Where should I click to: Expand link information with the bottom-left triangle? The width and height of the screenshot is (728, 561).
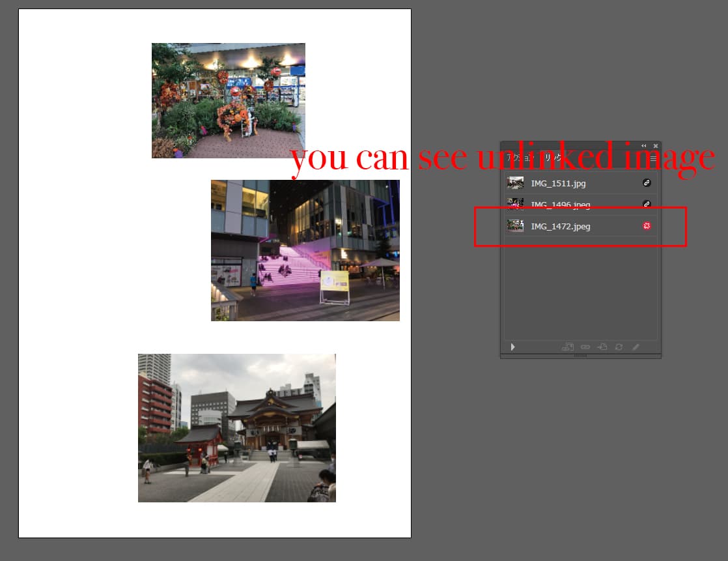(512, 347)
